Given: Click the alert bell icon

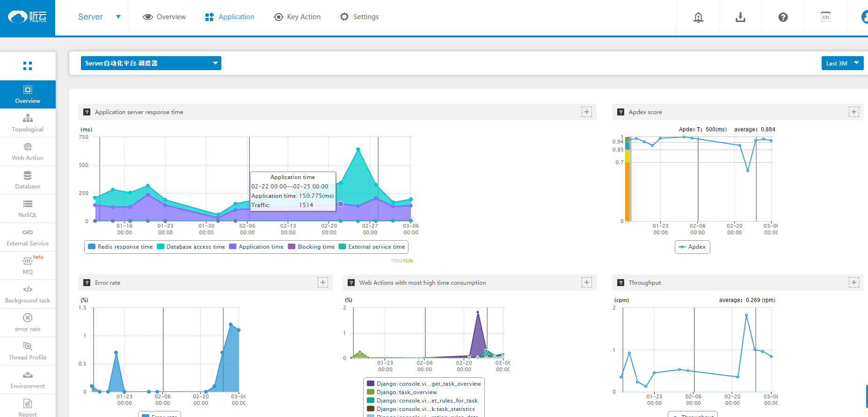Looking at the screenshot, I should point(698,17).
